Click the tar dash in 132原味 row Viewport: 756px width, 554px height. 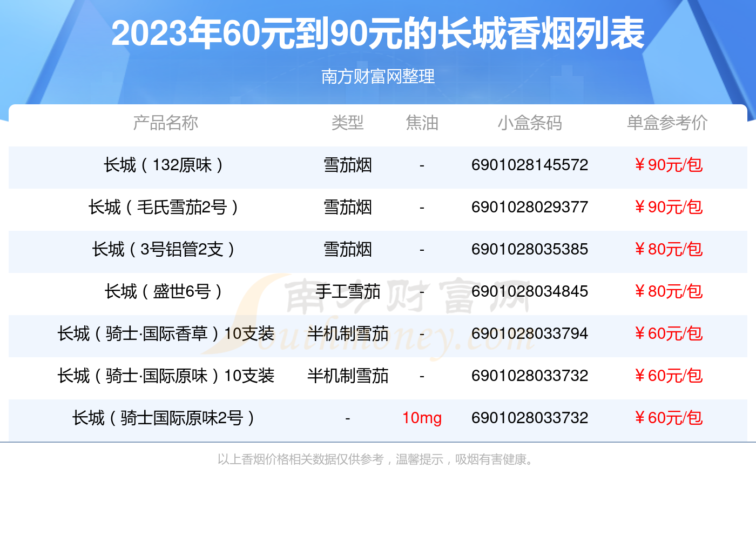[x=422, y=165]
